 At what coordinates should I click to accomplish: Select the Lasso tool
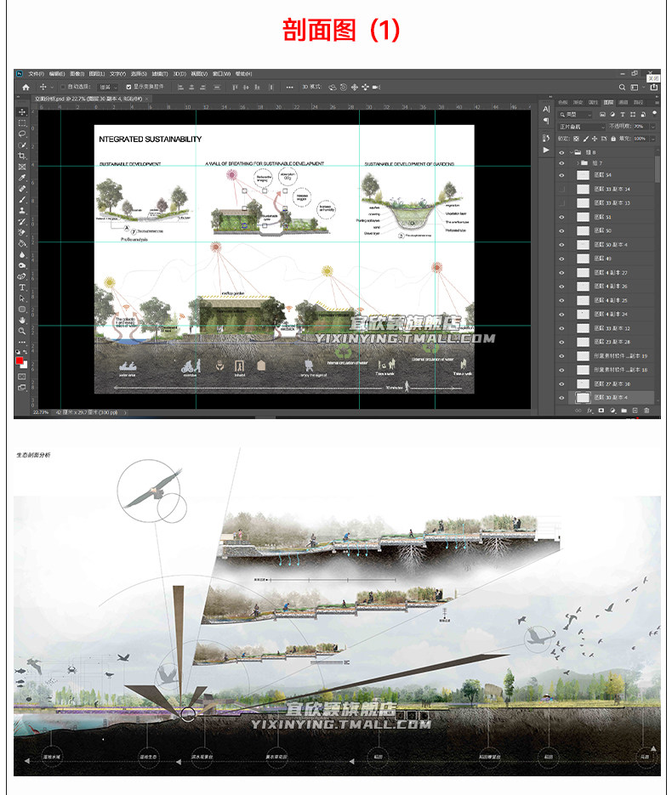pyautogui.click(x=22, y=133)
